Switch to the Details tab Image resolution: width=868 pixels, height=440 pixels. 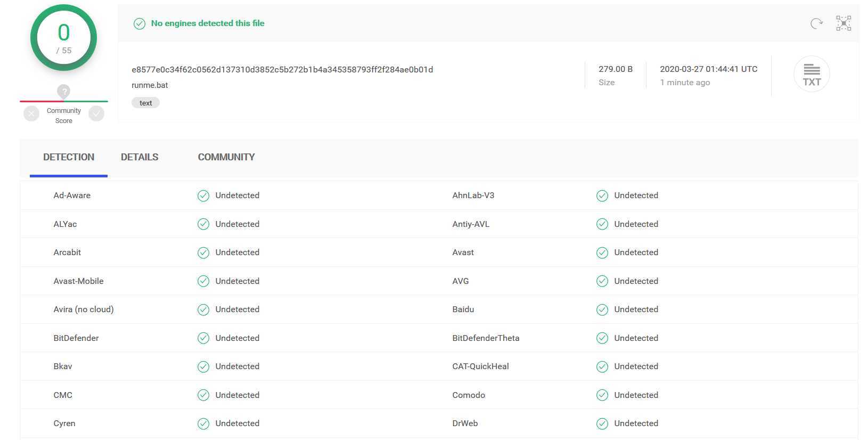(x=140, y=157)
